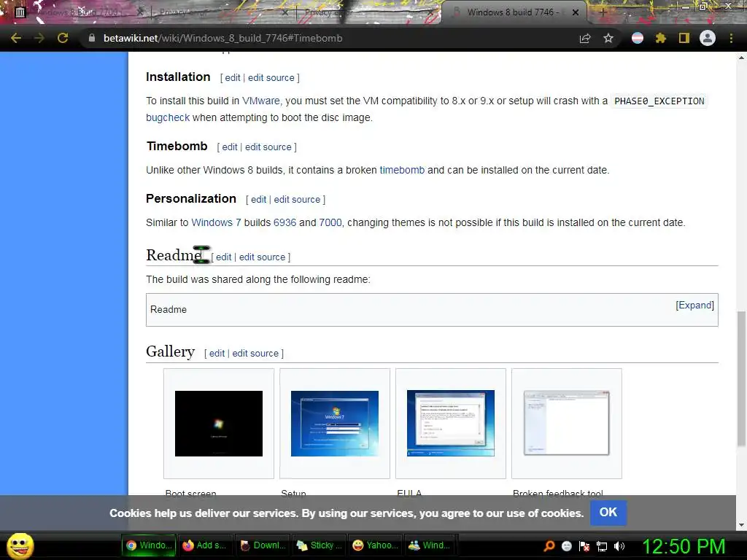Switch to Yahoo taskbar button
Viewport: 747px width, 560px height.
click(x=376, y=545)
